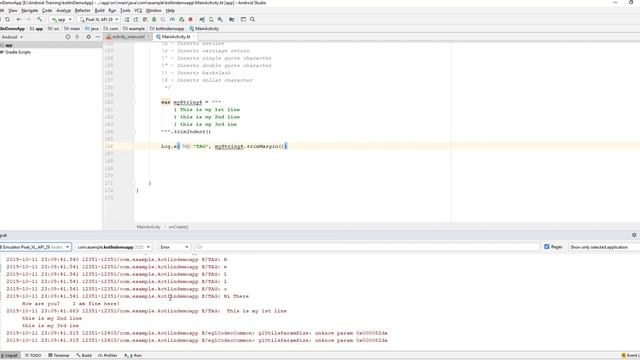Open the Build tool window tab at bottom
Viewport: 640px width, 360px height.
click(84, 356)
